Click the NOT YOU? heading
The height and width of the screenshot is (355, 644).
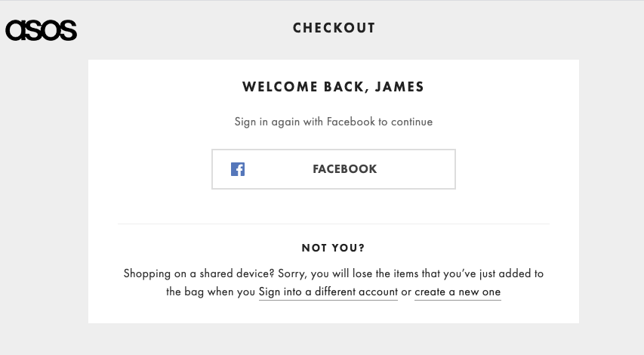coord(333,248)
